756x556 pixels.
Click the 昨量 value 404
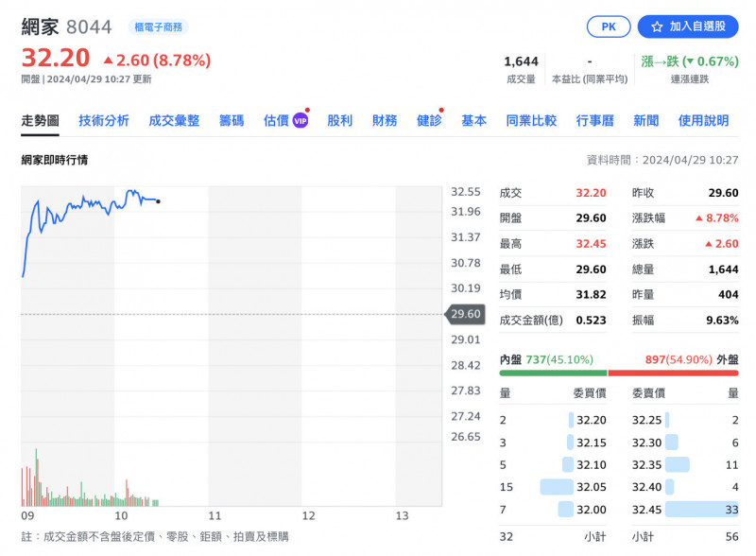[728, 294]
